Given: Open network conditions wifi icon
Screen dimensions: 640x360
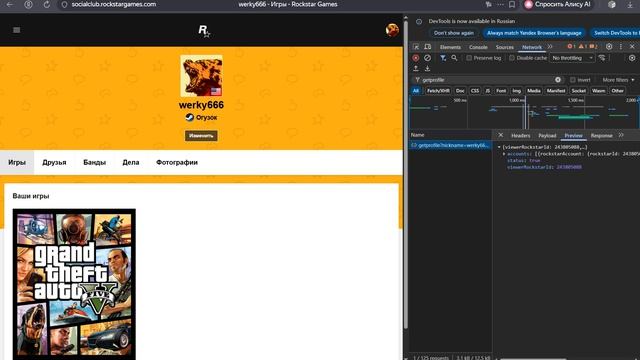Looking at the screenshot, I should (602, 58).
